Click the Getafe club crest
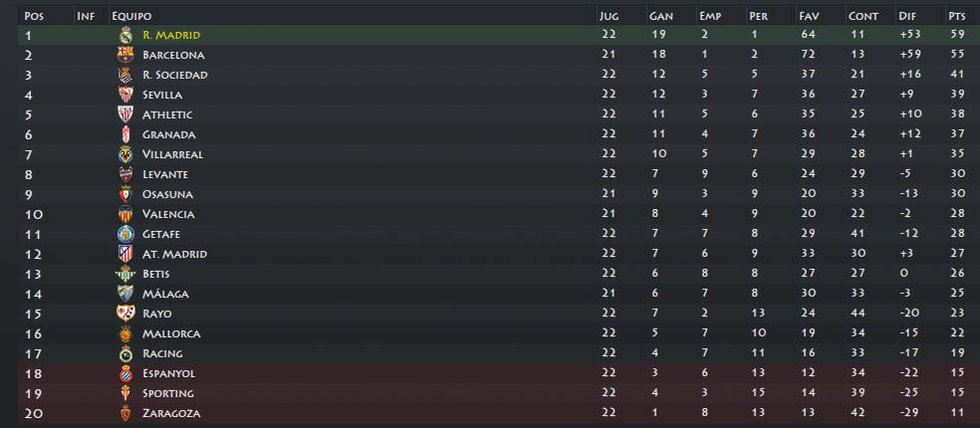Screen dimensions: 980x428 (x=125, y=234)
